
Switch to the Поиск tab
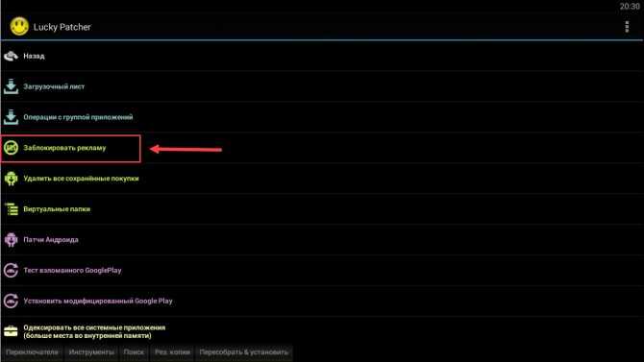[x=134, y=352]
